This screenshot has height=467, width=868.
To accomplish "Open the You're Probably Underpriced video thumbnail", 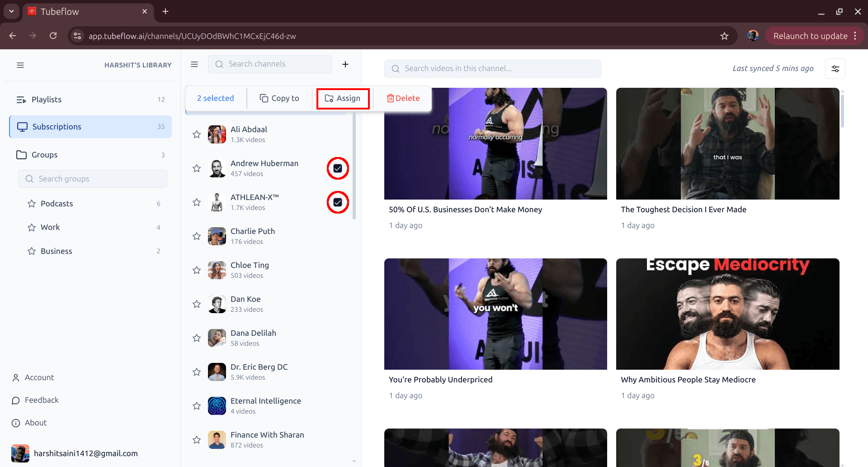I will click(495, 314).
